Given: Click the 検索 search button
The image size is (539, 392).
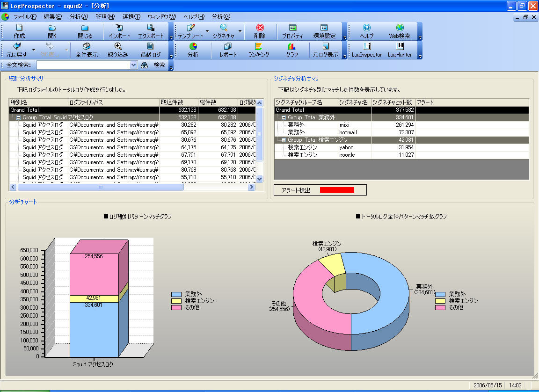Looking at the screenshot, I should tap(154, 65).
